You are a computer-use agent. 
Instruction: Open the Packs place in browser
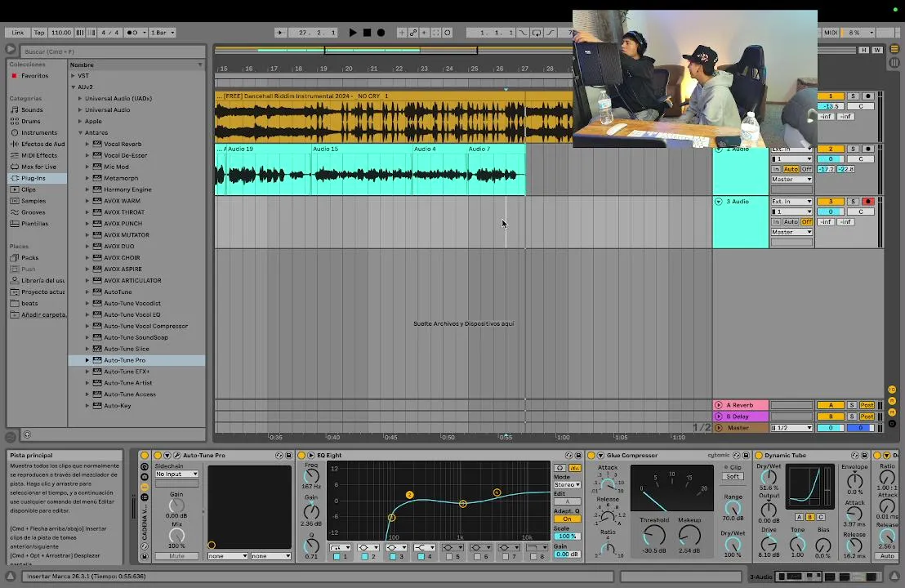click(29, 258)
